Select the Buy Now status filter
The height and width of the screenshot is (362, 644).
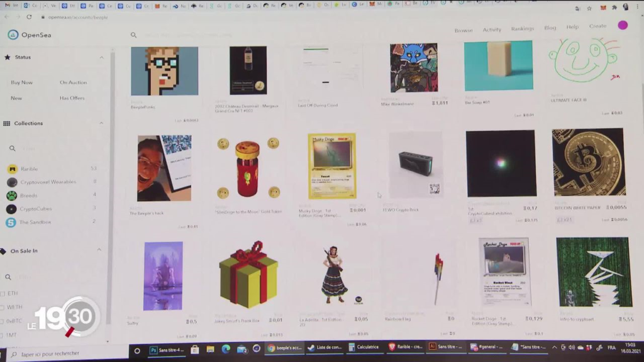click(22, 82)
